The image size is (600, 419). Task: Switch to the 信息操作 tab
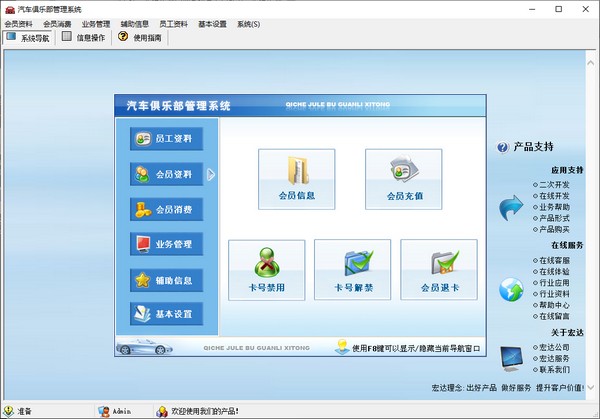(83, 37)
